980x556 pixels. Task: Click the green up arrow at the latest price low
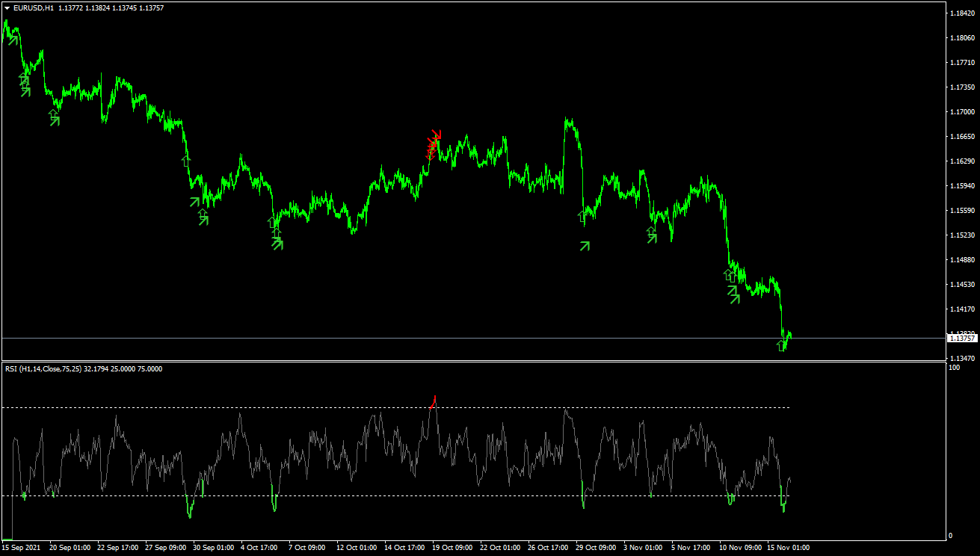(781, 345)
